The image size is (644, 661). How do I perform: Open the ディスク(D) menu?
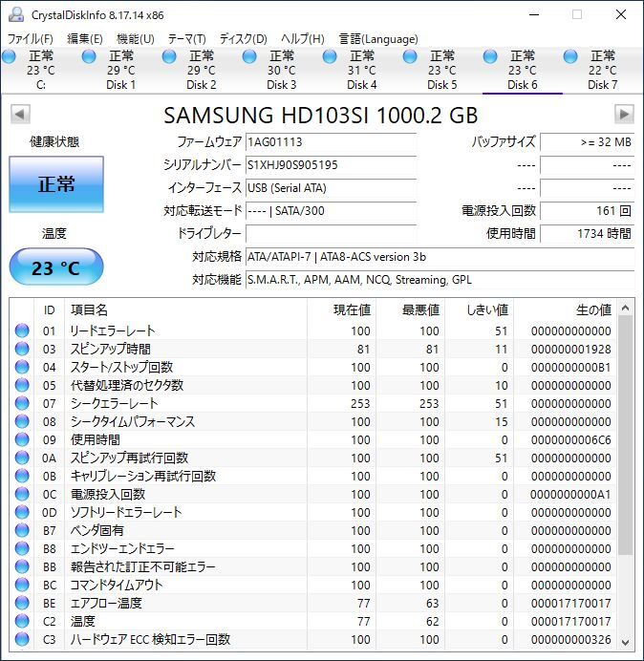point(244,39)
